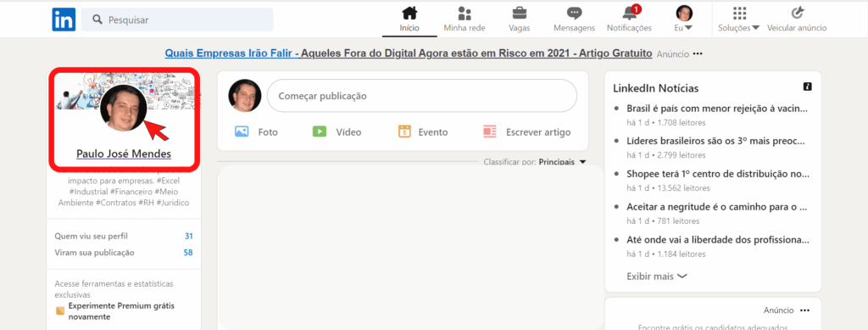The height and width of the screenshot is (330, 868).
Task: Open news about Brasil menor rejeição à vacina
Action: point(717,109)
